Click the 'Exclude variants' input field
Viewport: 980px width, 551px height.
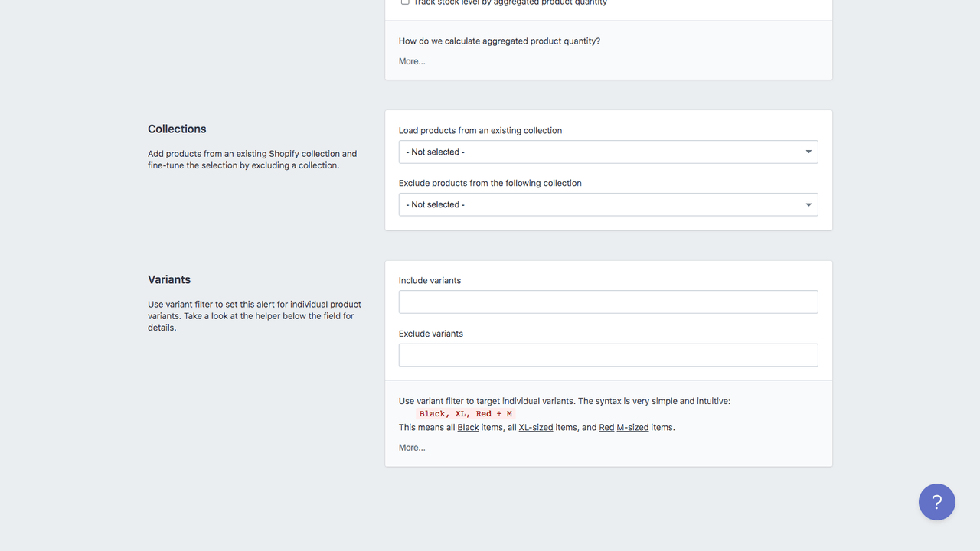coord(607,354)
